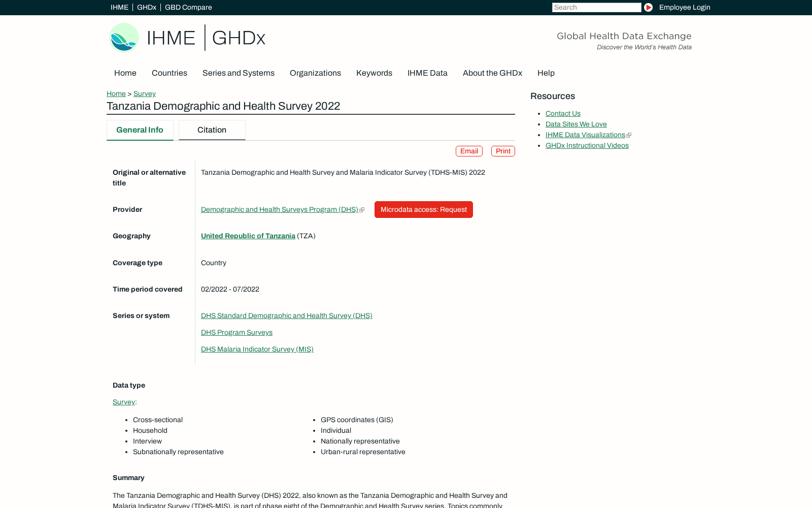Click the Interview list item
The width and height of the screenshot is (812, 508).
[x=147, y=441]
